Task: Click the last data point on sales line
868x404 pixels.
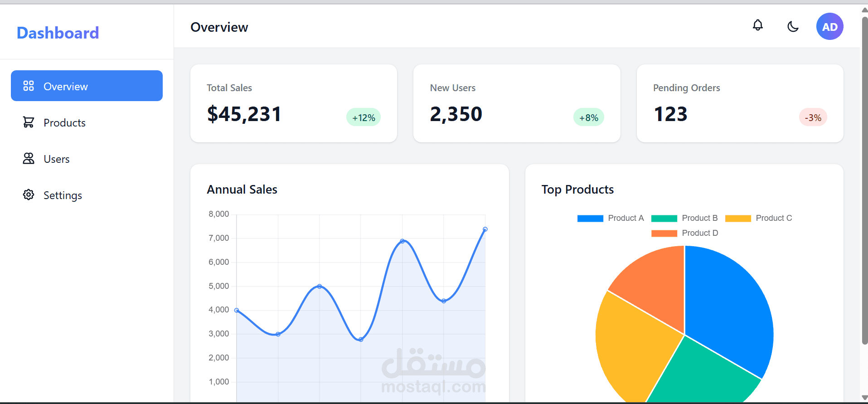Action: (x=485, y=229)
